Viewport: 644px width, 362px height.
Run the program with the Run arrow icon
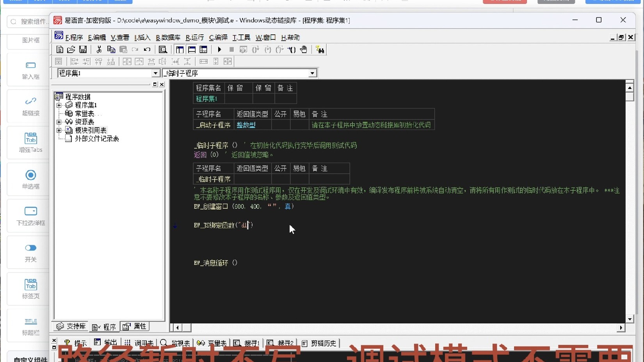click(219, 50)
